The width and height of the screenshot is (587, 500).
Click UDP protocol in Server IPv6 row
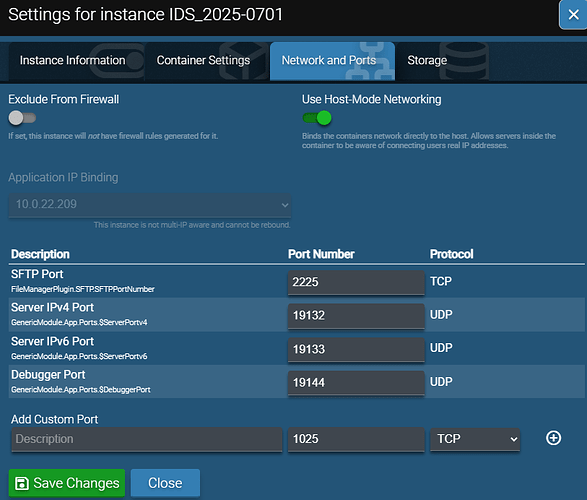(x=441, y=348)
